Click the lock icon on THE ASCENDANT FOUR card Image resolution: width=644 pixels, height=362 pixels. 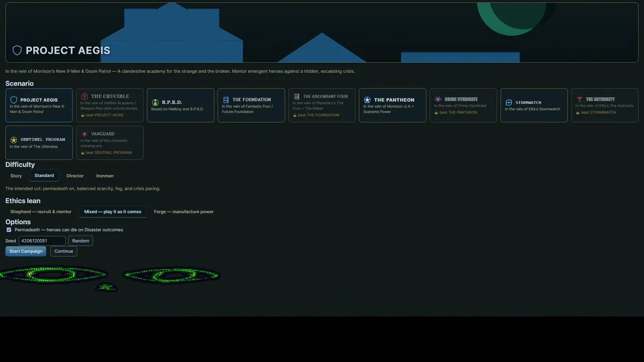click(295, 115)
